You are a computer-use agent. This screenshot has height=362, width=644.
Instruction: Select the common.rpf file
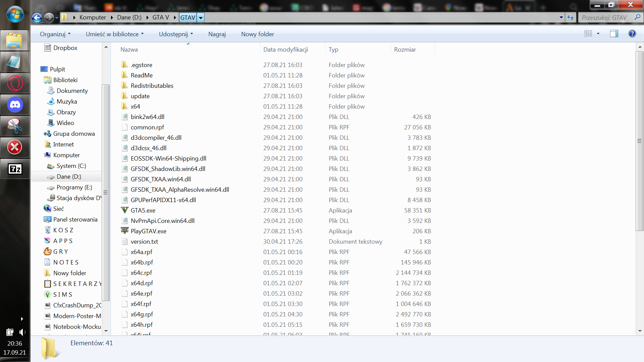(x=147, y=127)
